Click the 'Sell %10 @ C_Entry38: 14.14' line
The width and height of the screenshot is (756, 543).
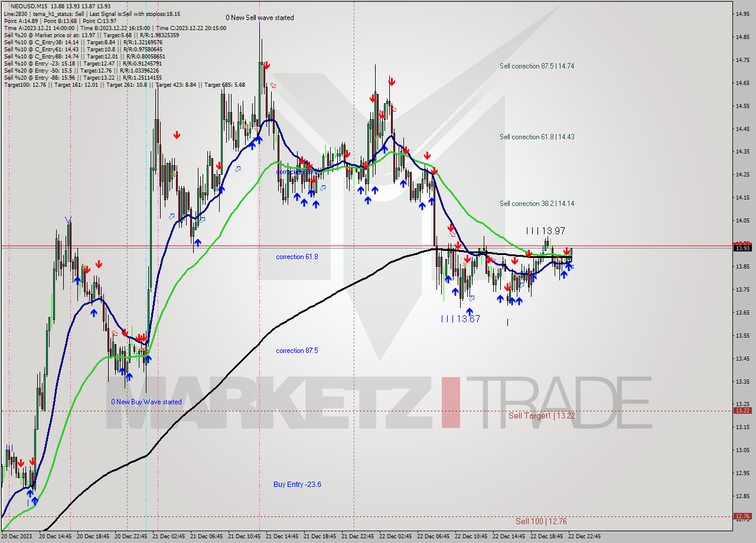pos(83,42)
